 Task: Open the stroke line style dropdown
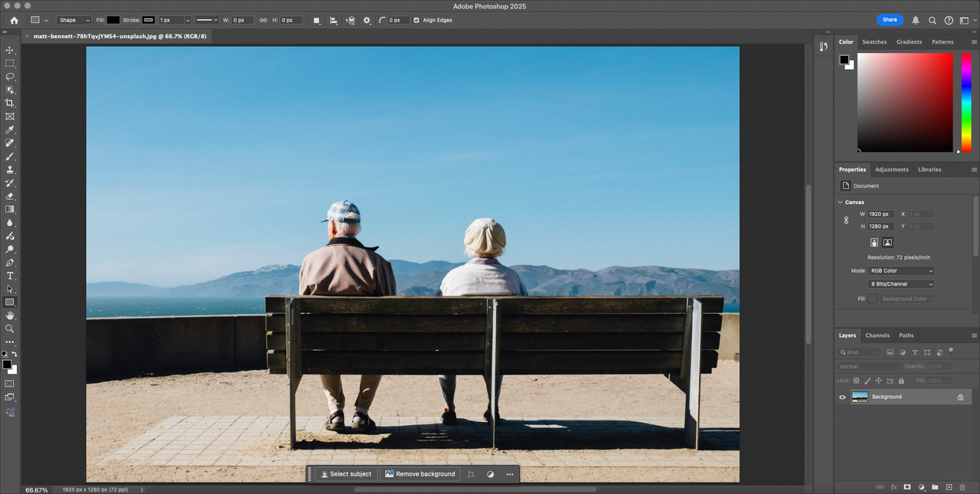(x=207, y=20)
